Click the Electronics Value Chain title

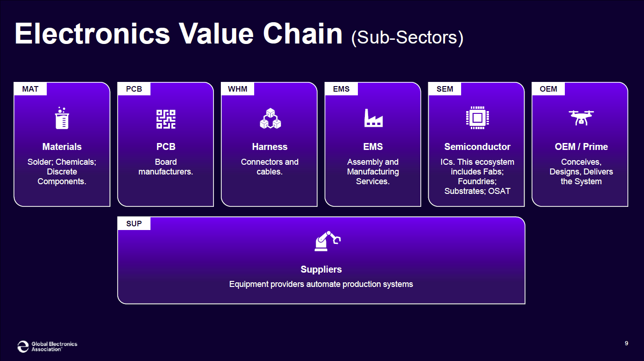178,34
